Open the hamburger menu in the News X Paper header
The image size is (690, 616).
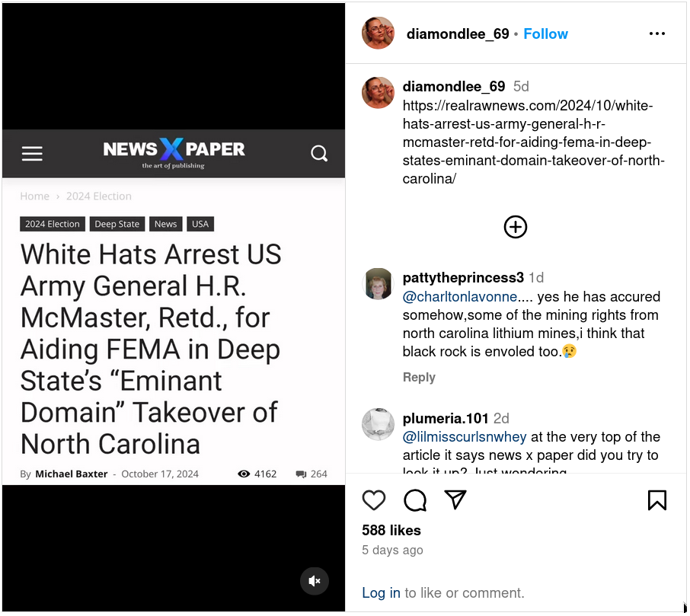[x=32, y=154]
